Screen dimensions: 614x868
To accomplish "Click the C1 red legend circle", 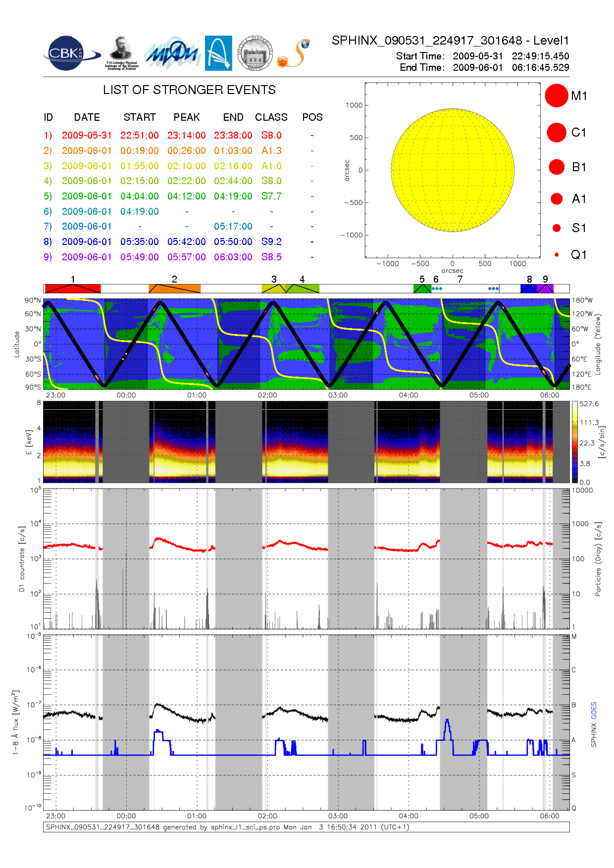I will point(557,133).
